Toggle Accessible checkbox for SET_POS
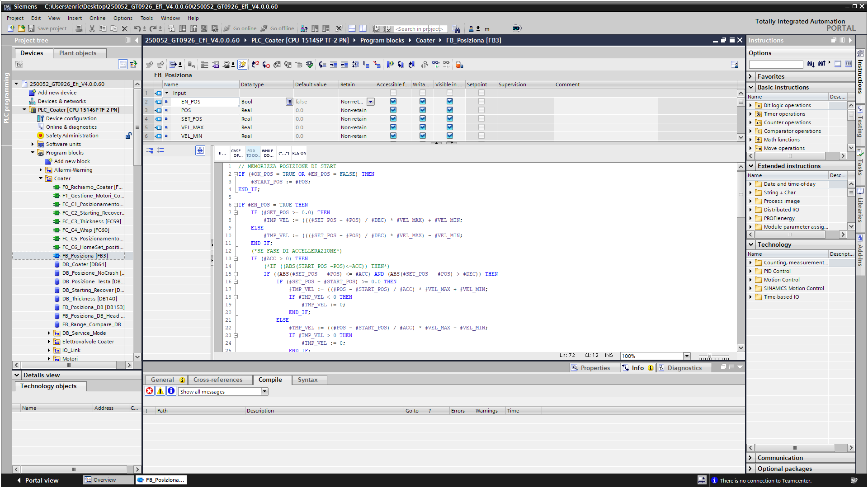868x488 pixels. tap(393, 119)
